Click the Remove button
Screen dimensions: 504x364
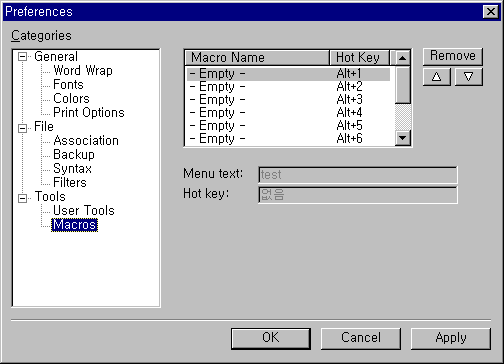[453, 56]
